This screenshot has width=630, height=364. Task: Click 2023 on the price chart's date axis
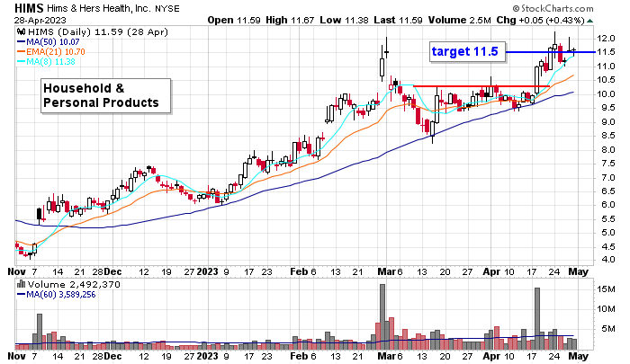point(207,271)
